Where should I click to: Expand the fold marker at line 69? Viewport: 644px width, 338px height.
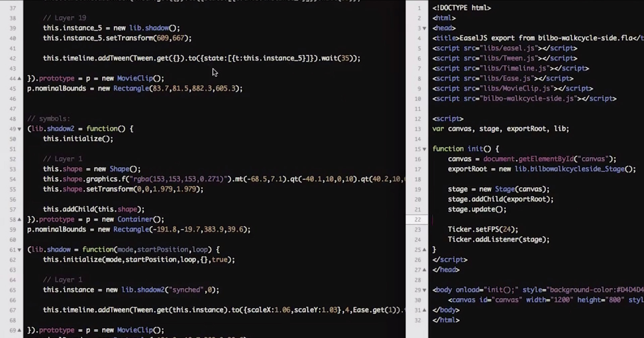pos(19,330)
